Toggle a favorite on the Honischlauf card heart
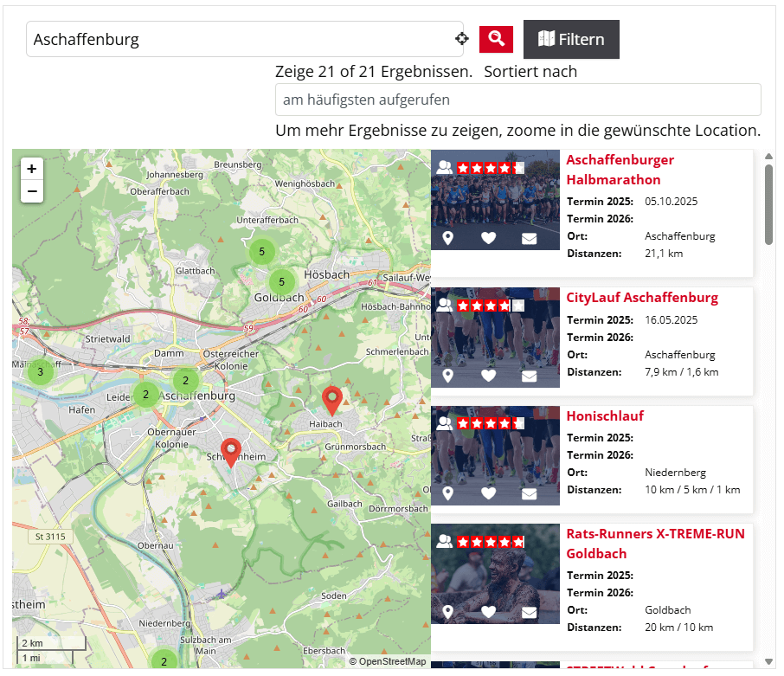This screenshot has height=676, width=784. click(489, 493)
